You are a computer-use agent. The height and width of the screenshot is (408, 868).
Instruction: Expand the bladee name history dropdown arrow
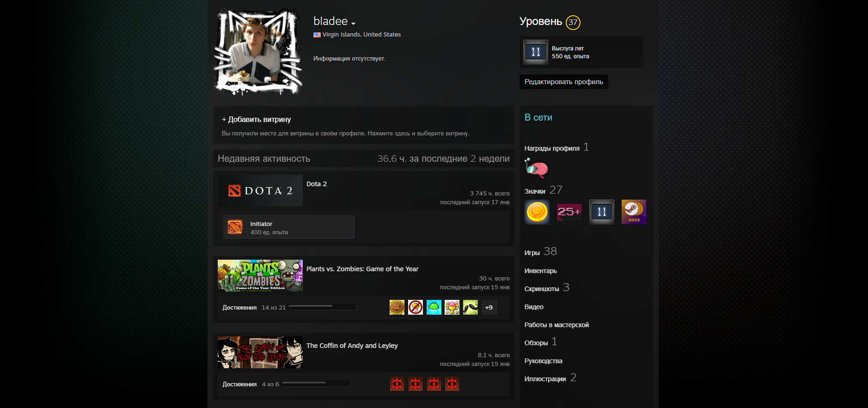click(x=353, y=24)
